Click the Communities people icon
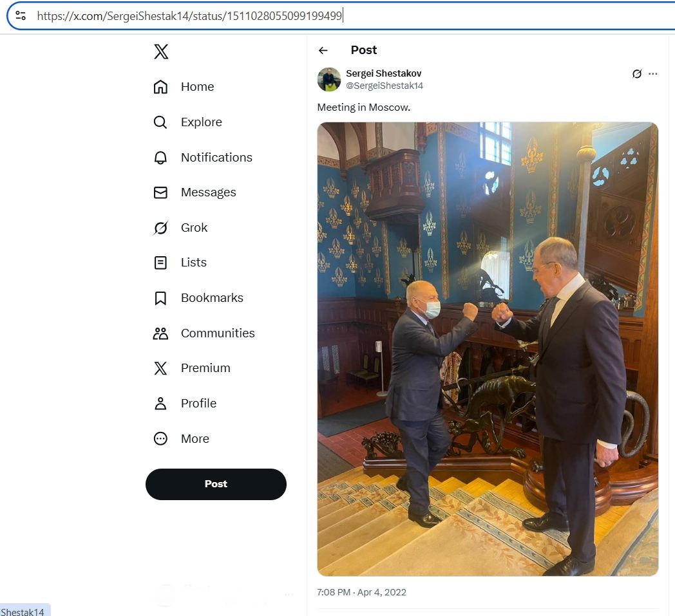 [x=160, y=333]
